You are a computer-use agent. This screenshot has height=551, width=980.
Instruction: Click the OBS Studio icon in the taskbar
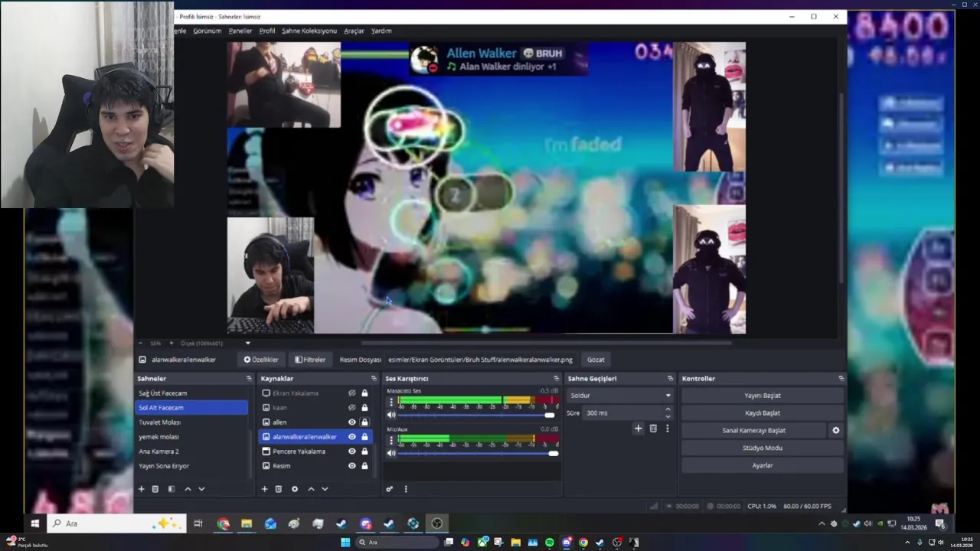[437, 523]
